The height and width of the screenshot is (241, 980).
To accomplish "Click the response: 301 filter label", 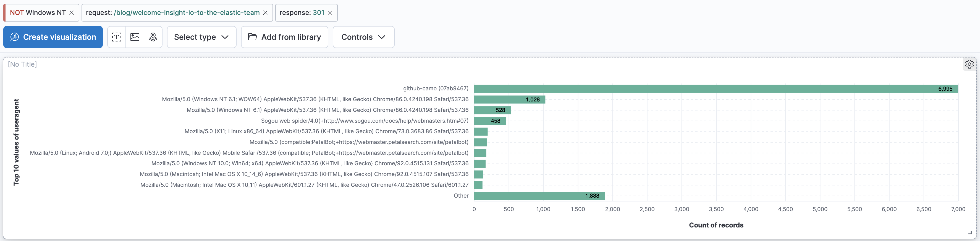I will click(302, 12).
